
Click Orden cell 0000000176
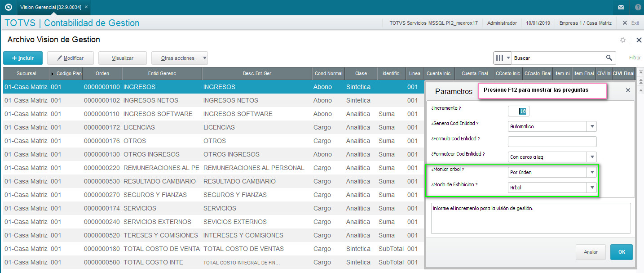pos(102,141)
